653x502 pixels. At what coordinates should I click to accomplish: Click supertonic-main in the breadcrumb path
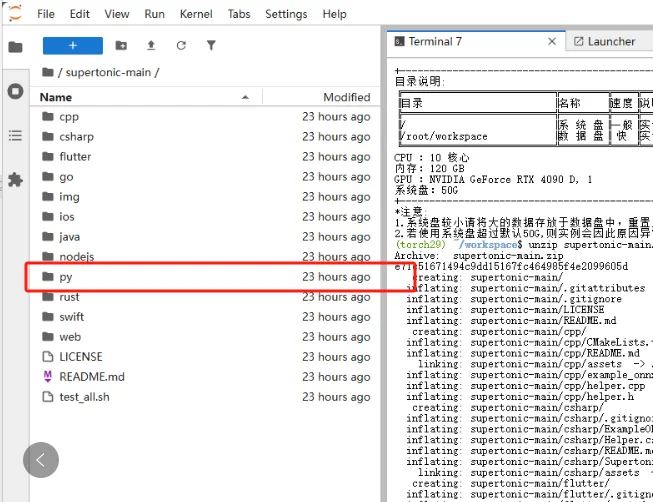(108, 72)
